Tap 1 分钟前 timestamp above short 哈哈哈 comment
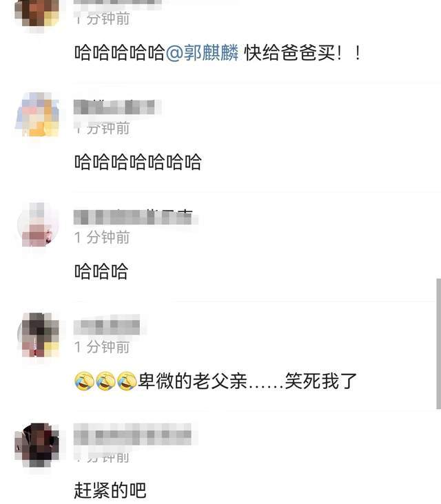 [x=102, y=238]
